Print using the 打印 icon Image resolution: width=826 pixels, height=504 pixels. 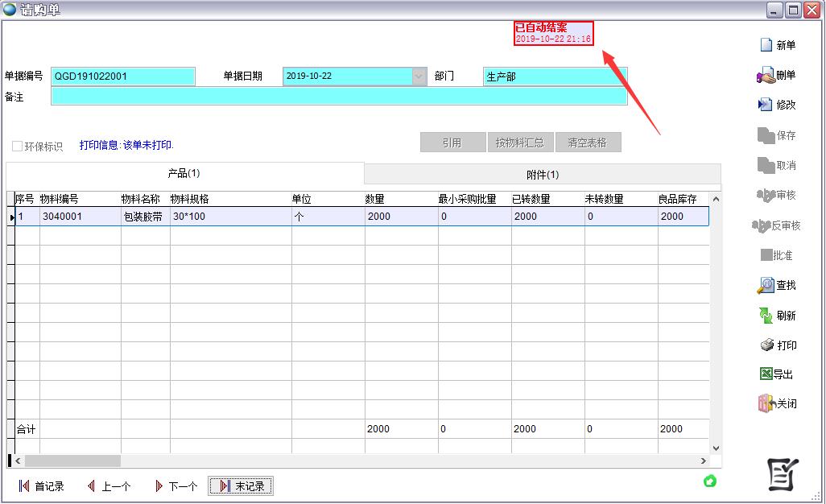pos(767,345)
